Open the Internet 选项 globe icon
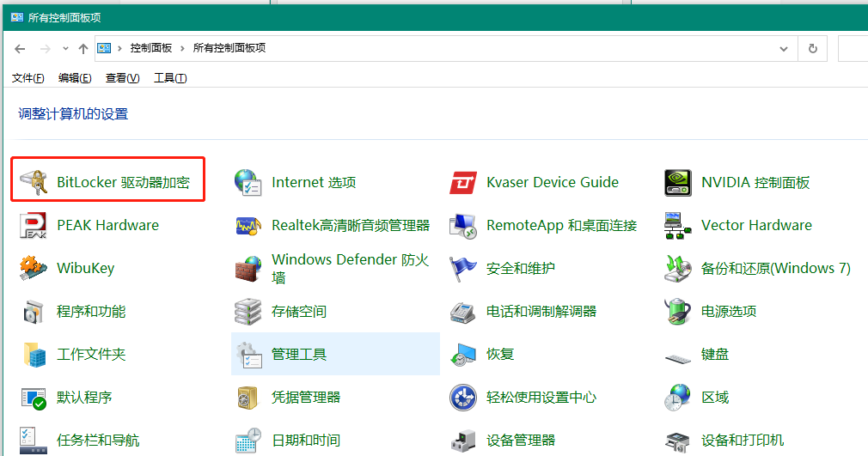 tap(248, 182)
